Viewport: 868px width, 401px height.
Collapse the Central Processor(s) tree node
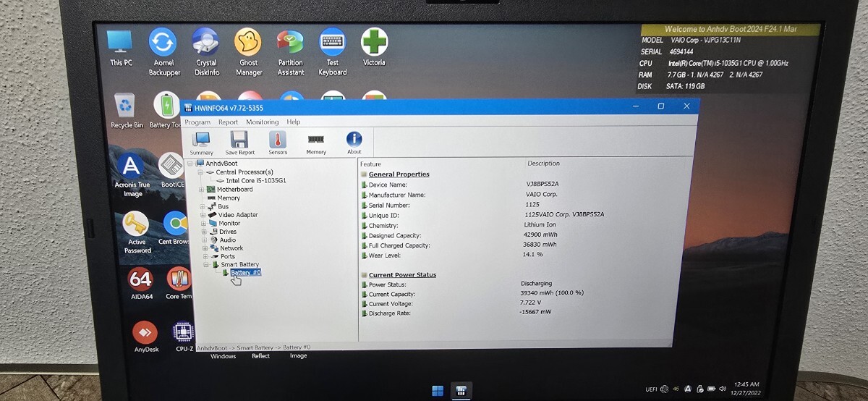(200, 172)
